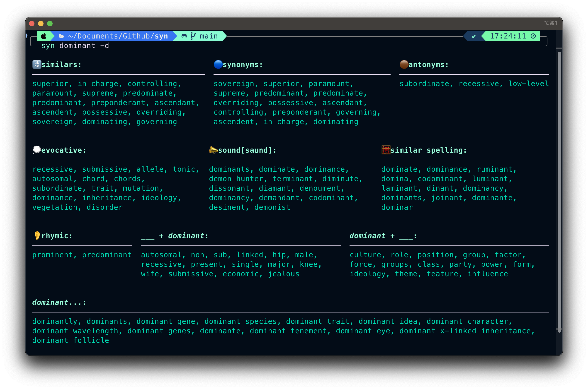Click the ear icon beside rhymic heading
Viewport: 588px width, 389px height.
[37, 235]
